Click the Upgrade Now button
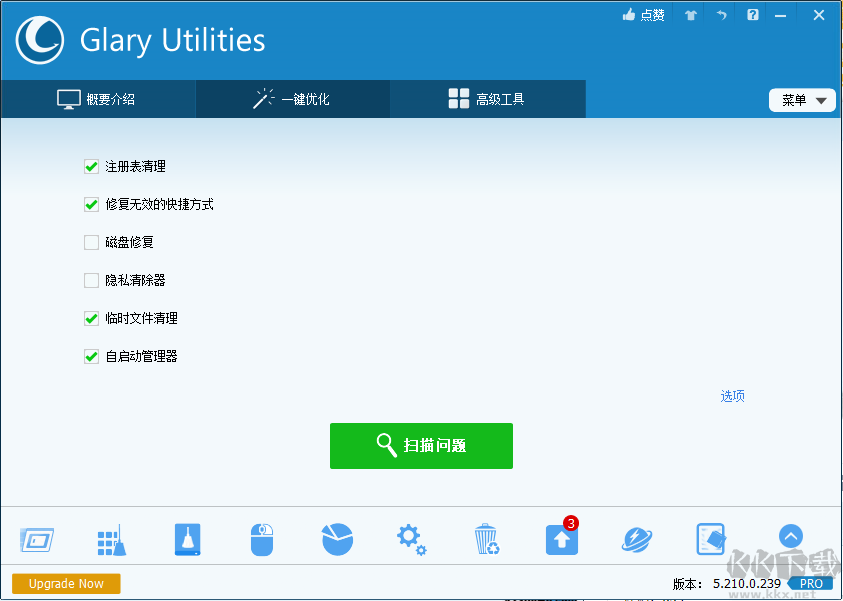 pyautogui.click(x=66, y=584)
